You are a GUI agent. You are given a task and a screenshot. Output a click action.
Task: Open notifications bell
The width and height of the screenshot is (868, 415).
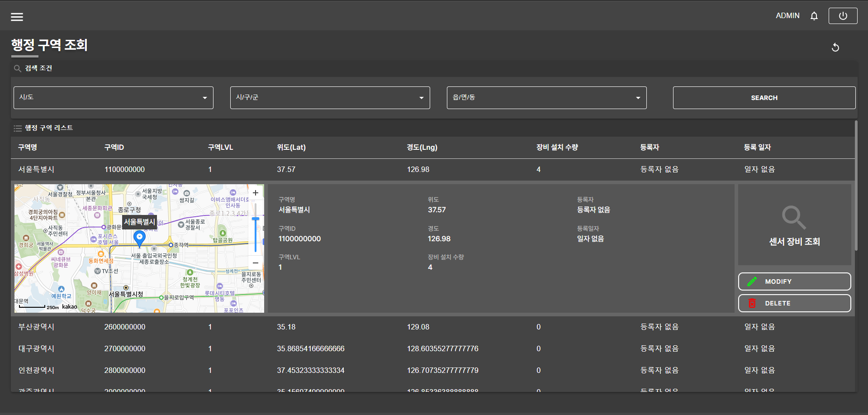[814, 16]
